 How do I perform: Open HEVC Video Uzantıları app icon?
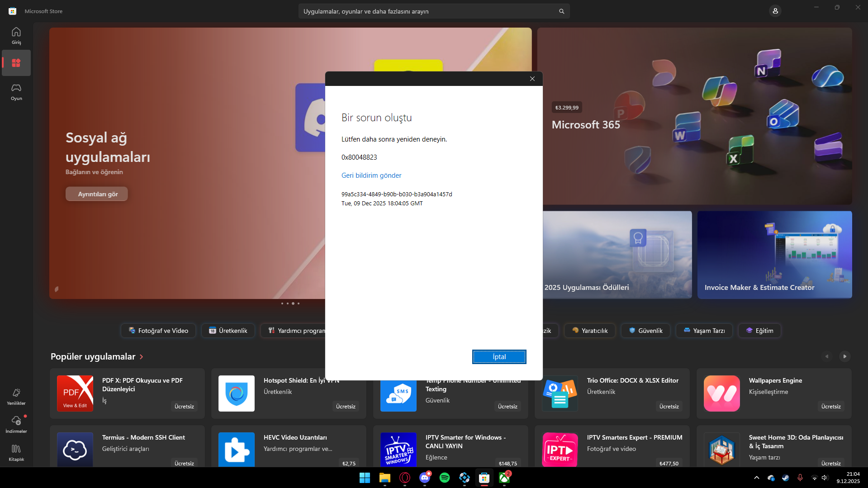[237, 450]
